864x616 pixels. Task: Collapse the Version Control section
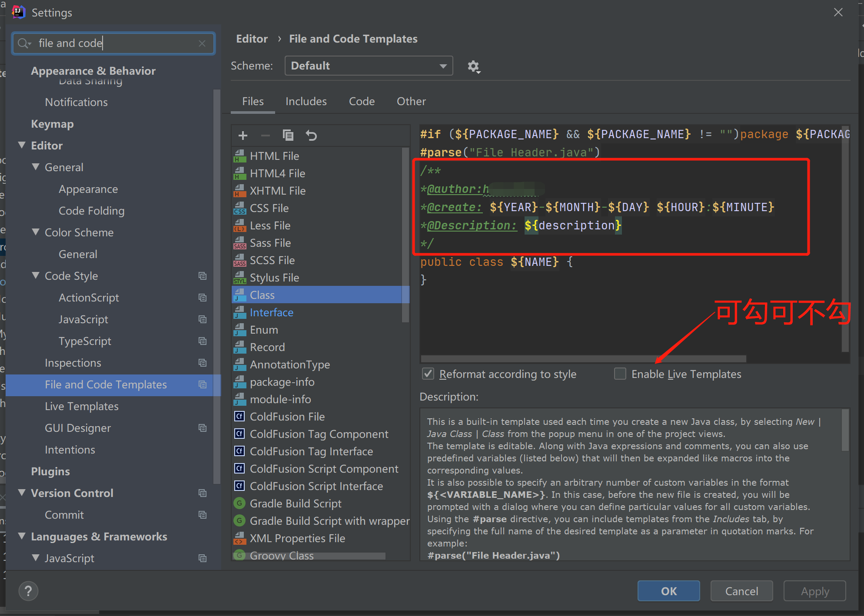[22, 493]
